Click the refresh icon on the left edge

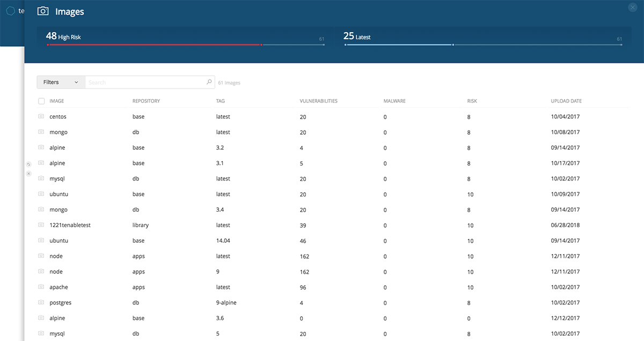28,164
